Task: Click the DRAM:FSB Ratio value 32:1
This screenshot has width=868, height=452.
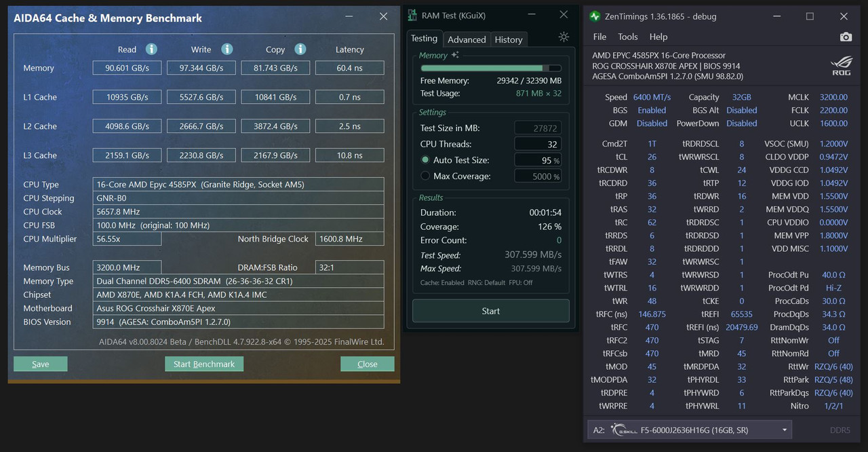Action: tap(350, 267)
